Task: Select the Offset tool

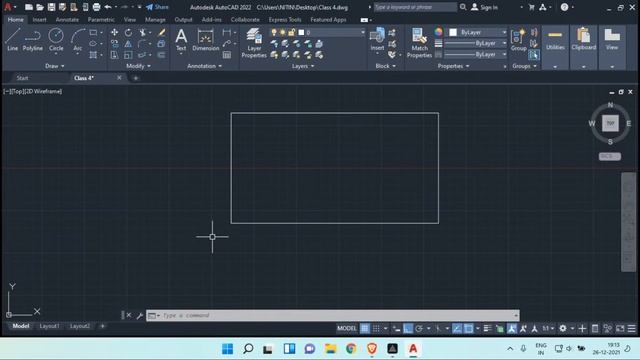Action: (162, 55)
